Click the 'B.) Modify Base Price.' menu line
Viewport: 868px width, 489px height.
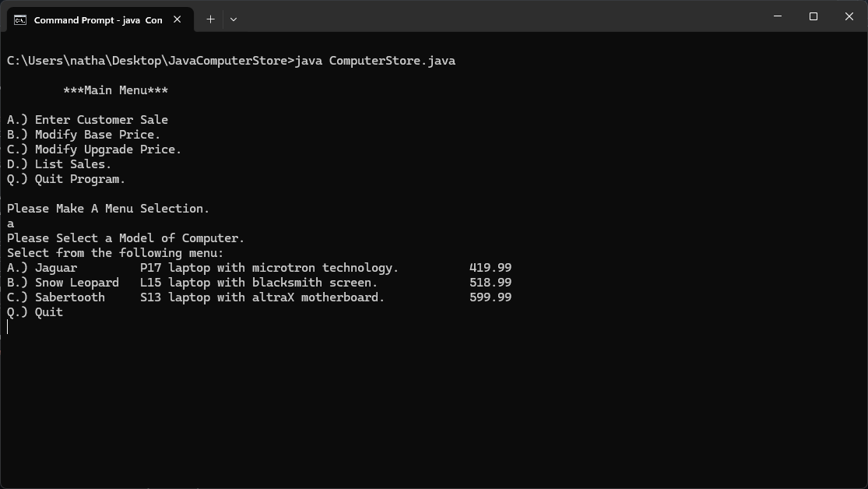click(84, 134)
